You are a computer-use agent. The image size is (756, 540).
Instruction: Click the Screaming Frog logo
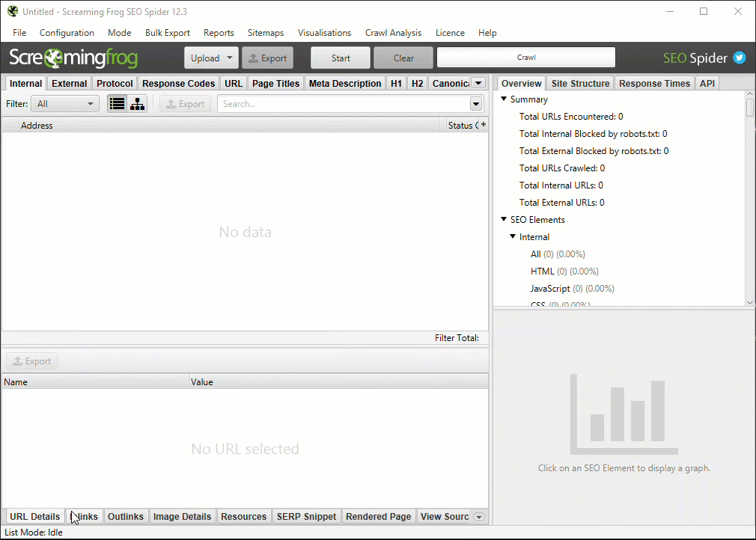click(73, 58)
